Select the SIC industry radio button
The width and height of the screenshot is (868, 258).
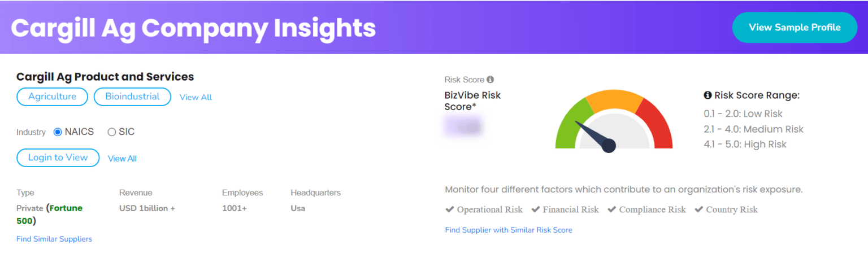(111, 132)
